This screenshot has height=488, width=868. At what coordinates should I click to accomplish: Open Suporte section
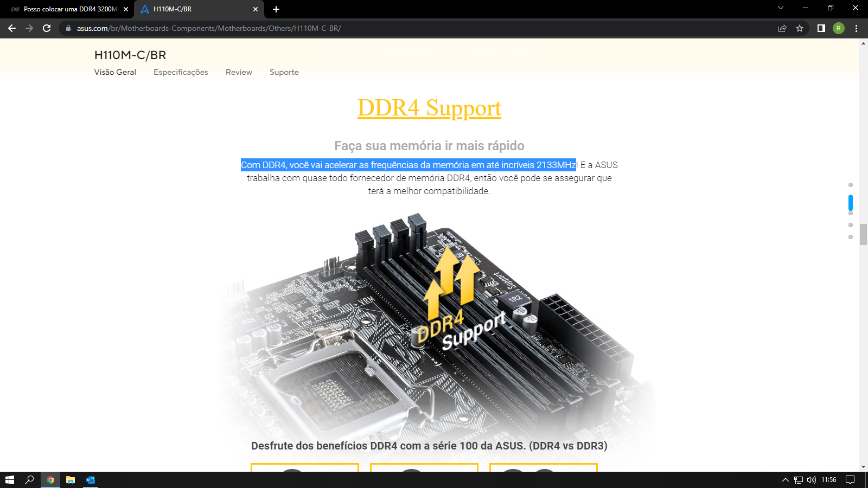coord(284,72)
